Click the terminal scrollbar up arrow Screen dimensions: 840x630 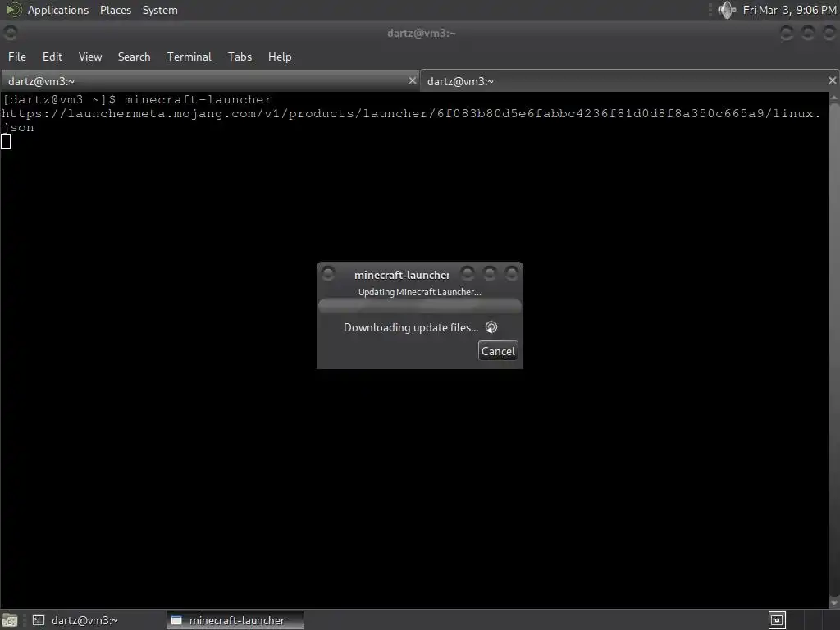pos(834,98)
